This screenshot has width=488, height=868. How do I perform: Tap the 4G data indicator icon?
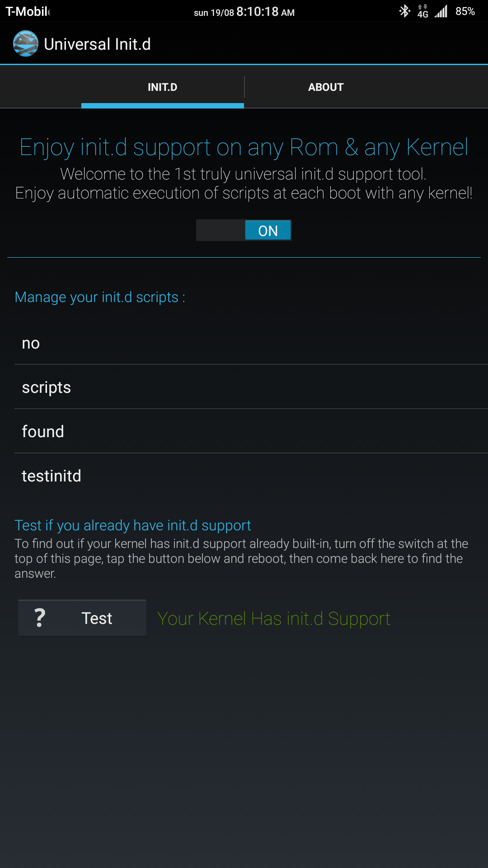(423, 11)
